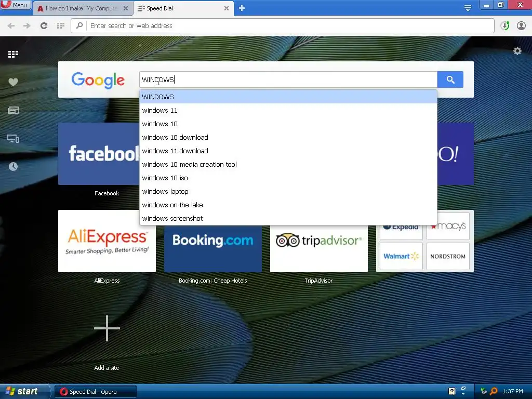
Task: Click the help question mark tray icon
Action: tap(451, 391)
